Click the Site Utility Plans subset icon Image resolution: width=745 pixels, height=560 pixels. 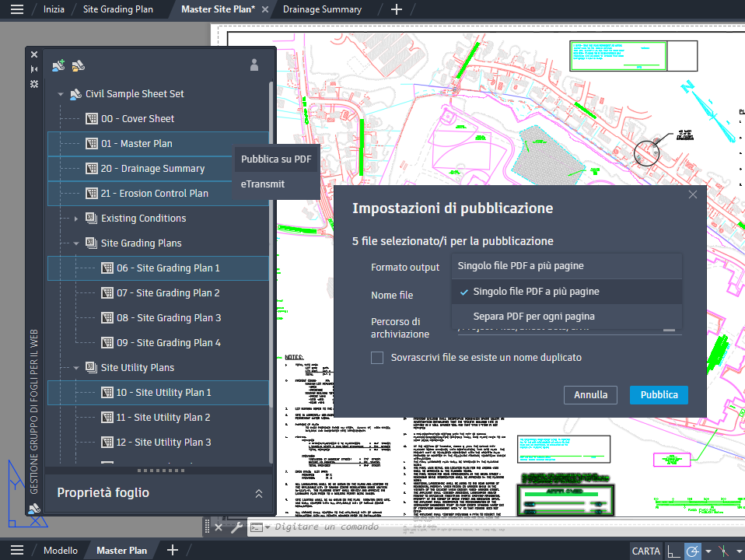pyautogui.click(x=91, y=367)
